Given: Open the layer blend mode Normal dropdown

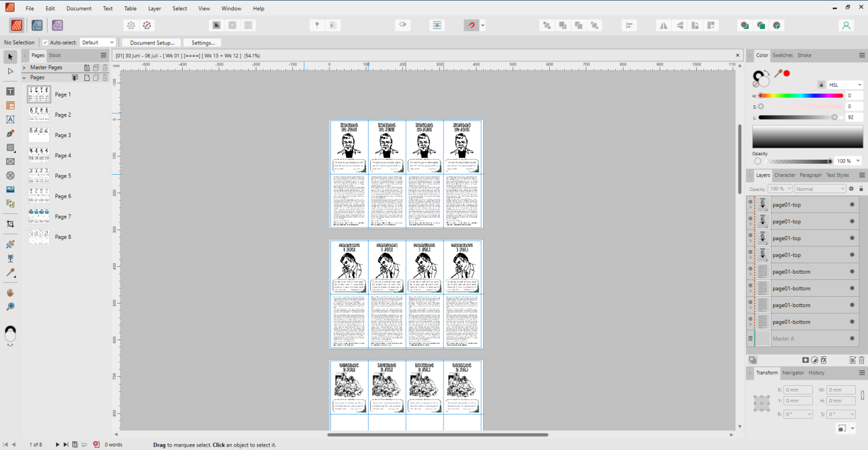Looking at the screenshot, I should tap(820, 189).
